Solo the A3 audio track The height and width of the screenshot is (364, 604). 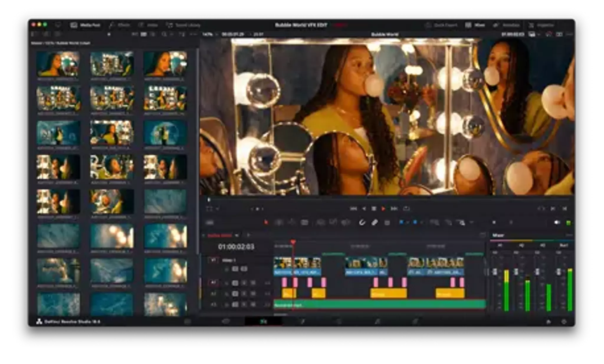[244, 304]
